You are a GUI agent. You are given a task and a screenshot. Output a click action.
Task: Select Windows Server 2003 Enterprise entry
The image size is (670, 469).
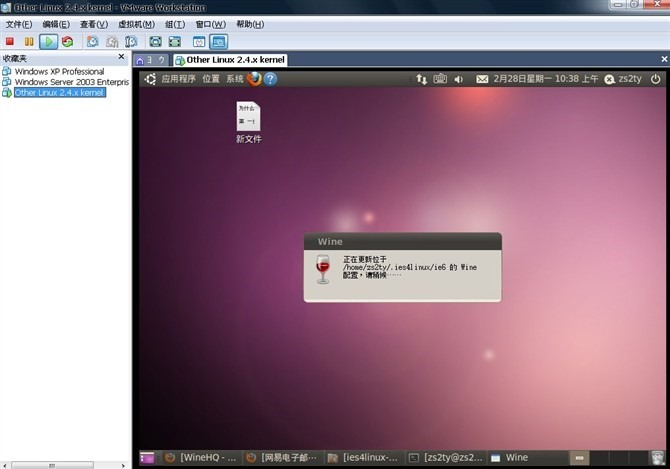[x=72, y=82]
